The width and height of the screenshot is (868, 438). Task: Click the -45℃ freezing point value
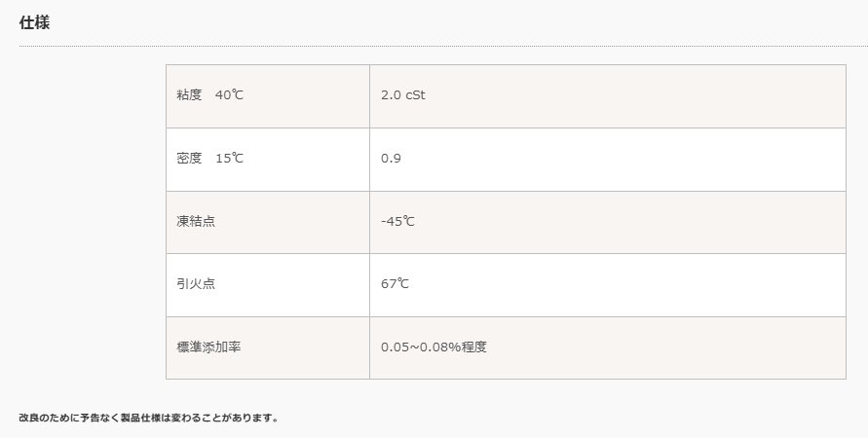click(x=398, y=221)
